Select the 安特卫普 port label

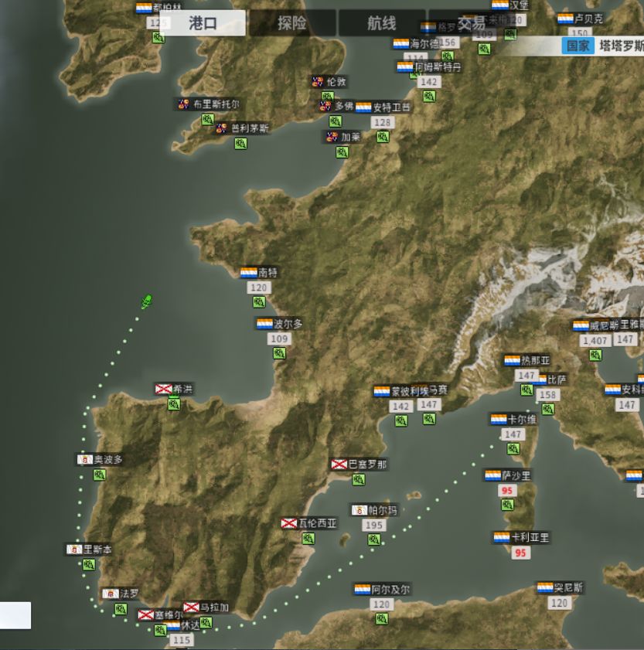click(383, 107)
